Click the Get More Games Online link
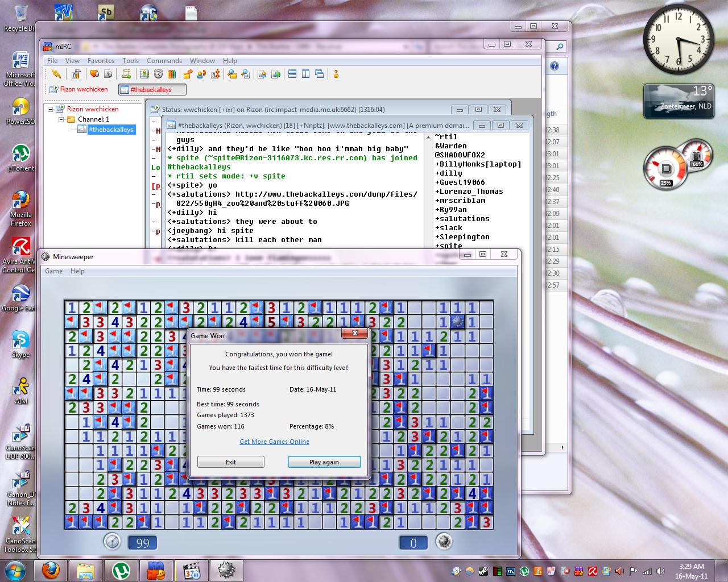728x582 pixels. pos(274,442)
